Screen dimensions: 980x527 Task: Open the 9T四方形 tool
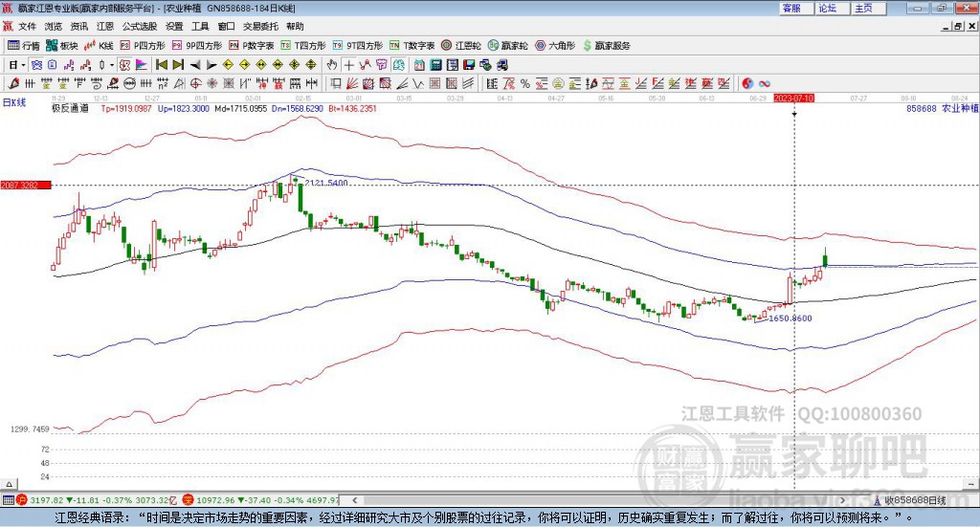[x=358, y=46]
